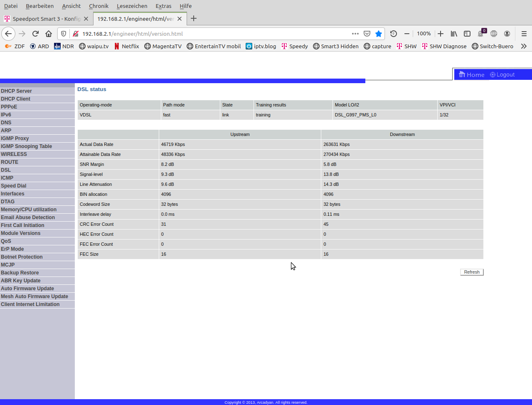Open the iptv.blog bookmark

[261, 46]
